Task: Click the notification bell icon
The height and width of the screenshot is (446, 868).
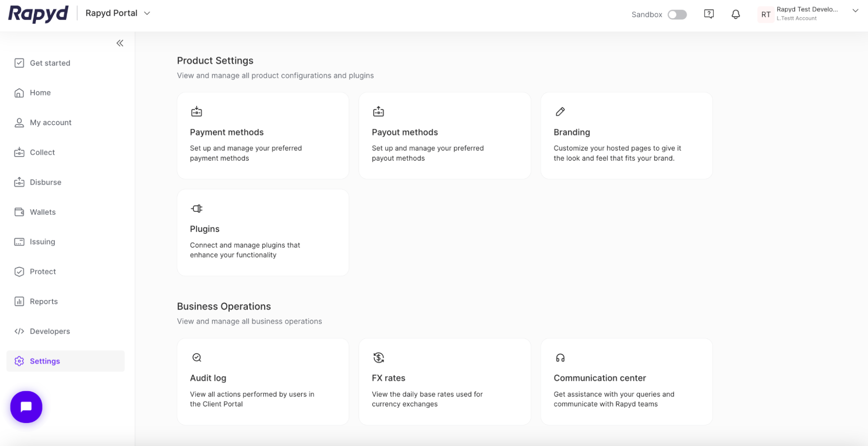Action: (x=736, y=14)
